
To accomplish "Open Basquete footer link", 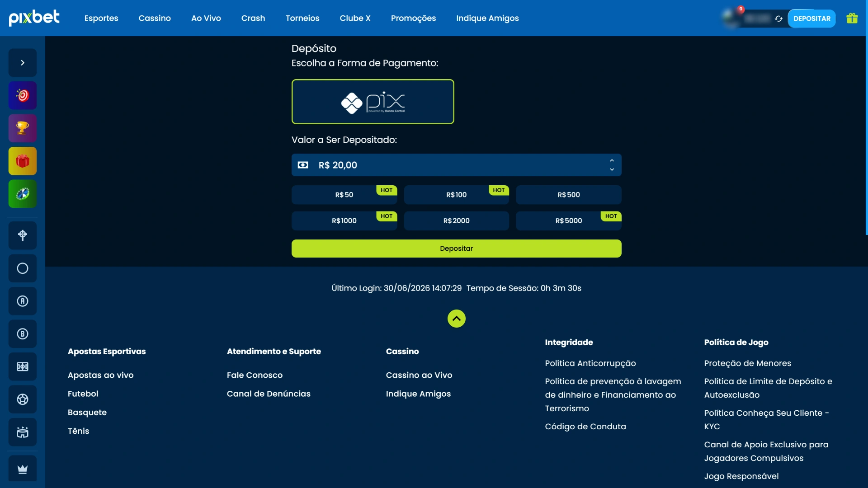I will pos(87,412).
